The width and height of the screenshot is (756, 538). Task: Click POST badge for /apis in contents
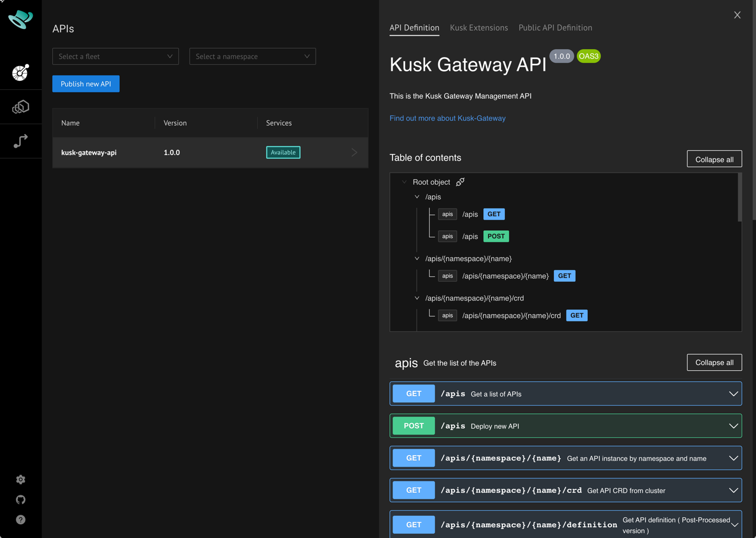point(496,237)
